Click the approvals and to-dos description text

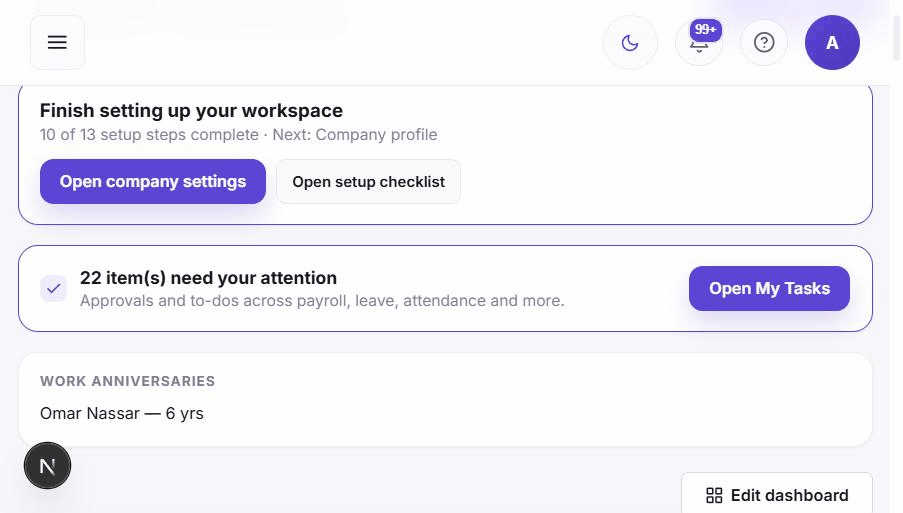coord(322,301)
